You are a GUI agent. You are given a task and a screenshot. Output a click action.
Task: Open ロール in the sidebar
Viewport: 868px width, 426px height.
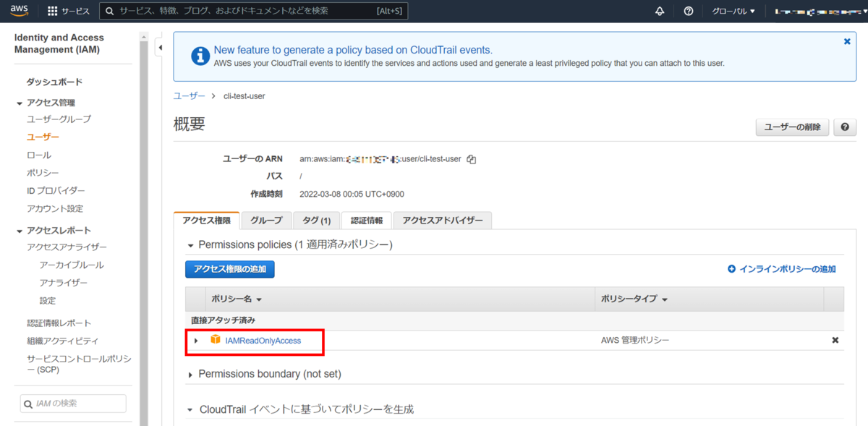click(39, 155)
